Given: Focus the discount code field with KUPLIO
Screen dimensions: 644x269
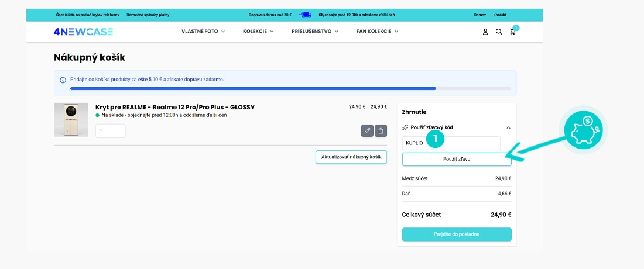Looking at the screenshot, I should (451, 143).
